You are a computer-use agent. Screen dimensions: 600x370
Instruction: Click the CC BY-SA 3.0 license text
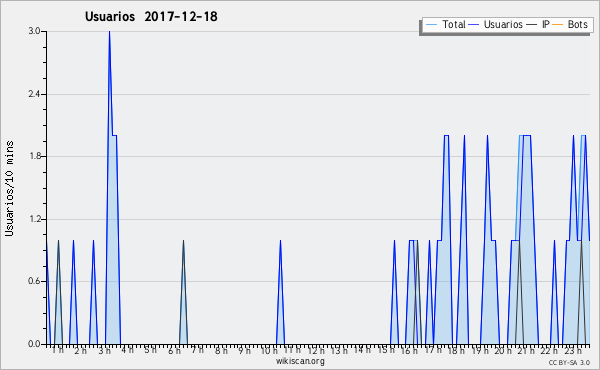click(x=569, y=362)
